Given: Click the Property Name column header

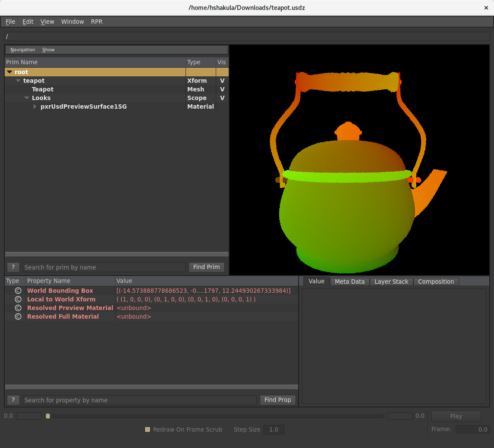Looking at the screenshot, I should [x=70, y=281].
